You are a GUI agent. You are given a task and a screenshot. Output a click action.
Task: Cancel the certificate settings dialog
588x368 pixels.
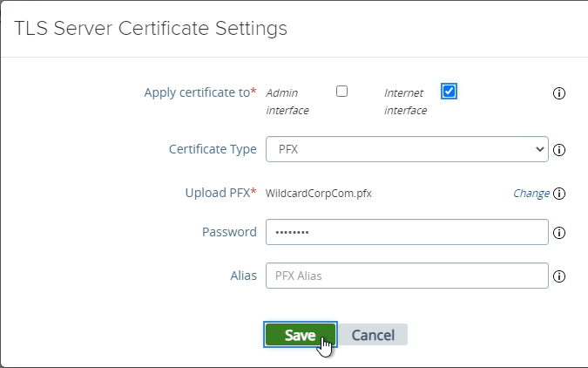(x=373, y=335)
